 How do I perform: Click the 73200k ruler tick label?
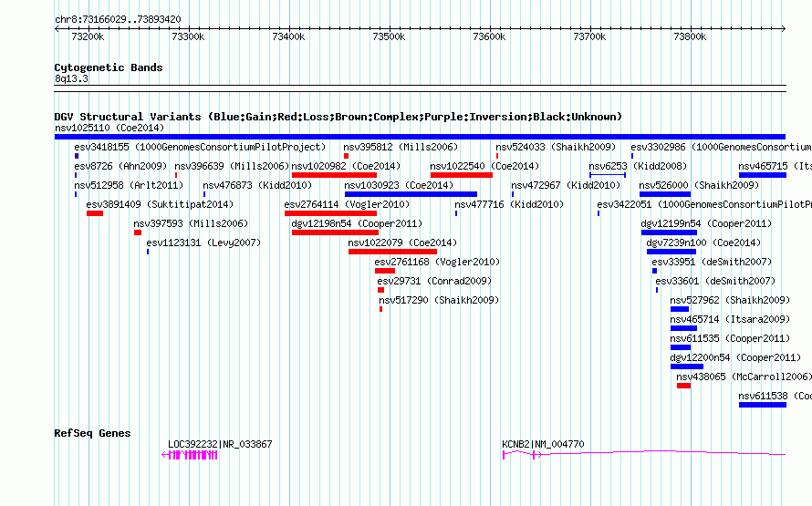click(x=88, y=36)
